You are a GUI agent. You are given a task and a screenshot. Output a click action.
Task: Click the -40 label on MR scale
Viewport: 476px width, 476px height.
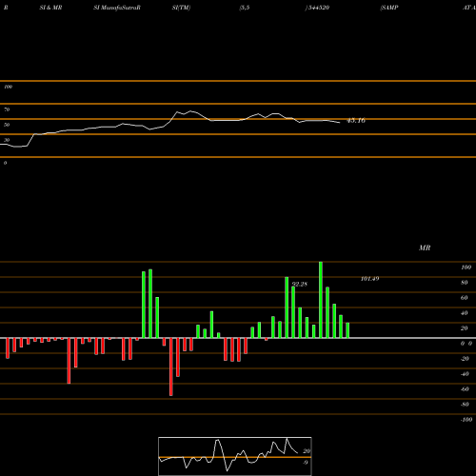(x=465, y=374)
